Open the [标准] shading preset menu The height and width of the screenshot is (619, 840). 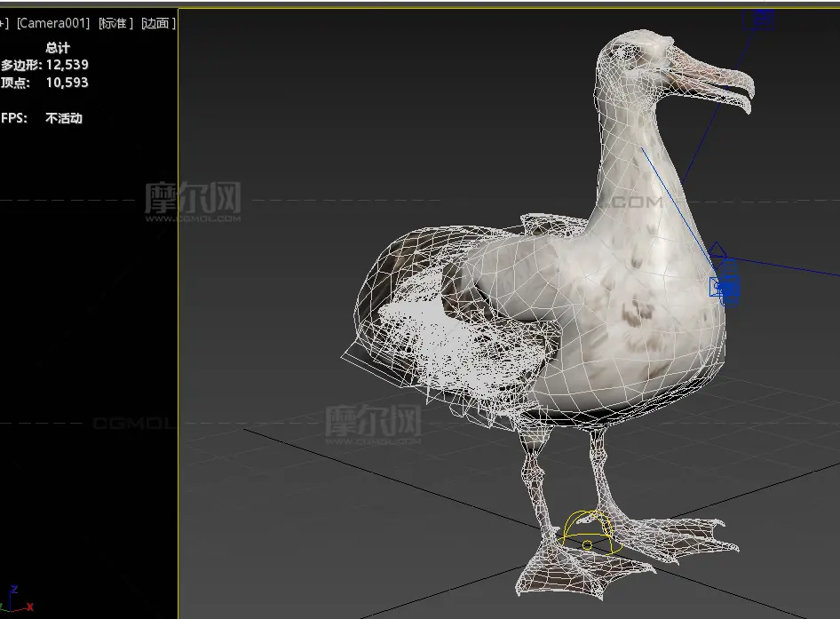click(115, 23)
